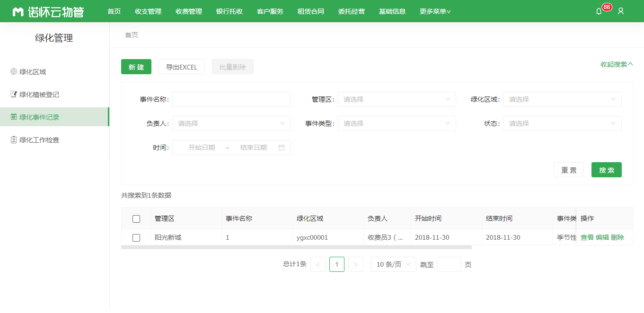The width and height of the screenshot is (644, 313).
Task: Click the 开始日期 date field
Action: [x=202, y=148]
